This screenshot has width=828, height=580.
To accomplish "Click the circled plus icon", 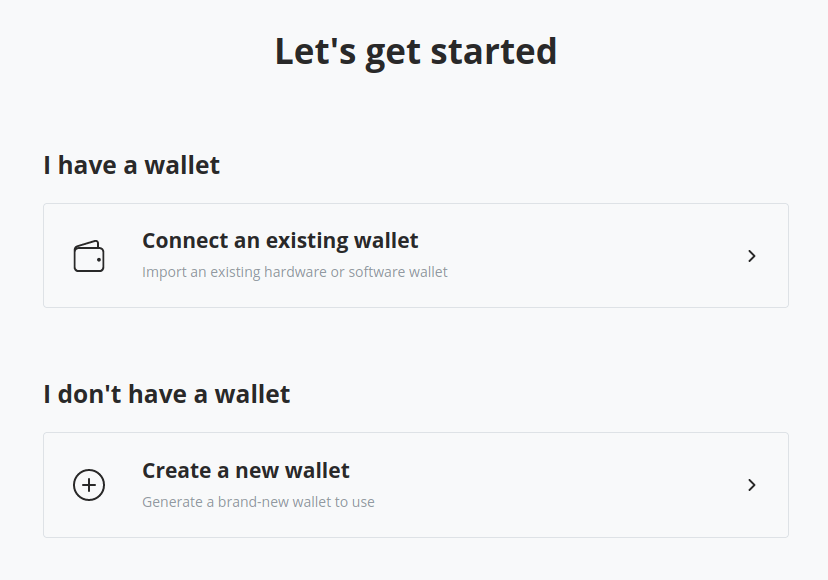I will [89, 485].
